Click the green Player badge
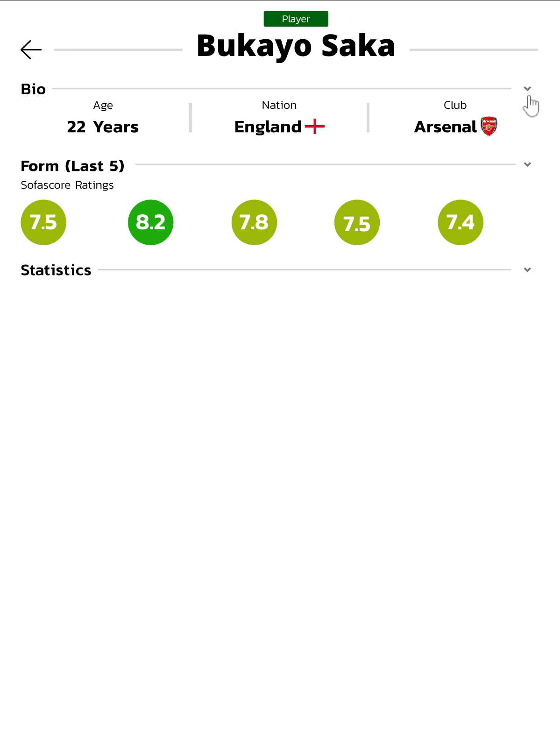Viewport: 560px width, 751px height. coord(296,19)
